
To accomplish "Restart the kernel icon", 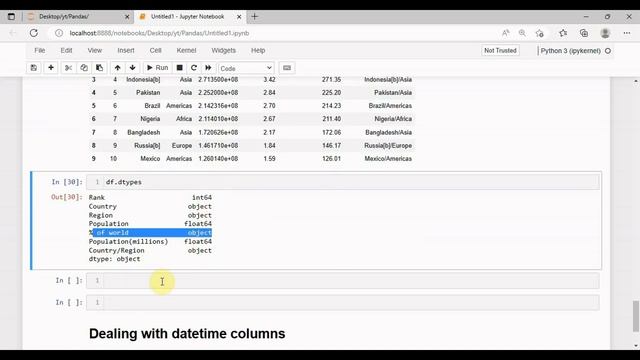I will point(194,68).
